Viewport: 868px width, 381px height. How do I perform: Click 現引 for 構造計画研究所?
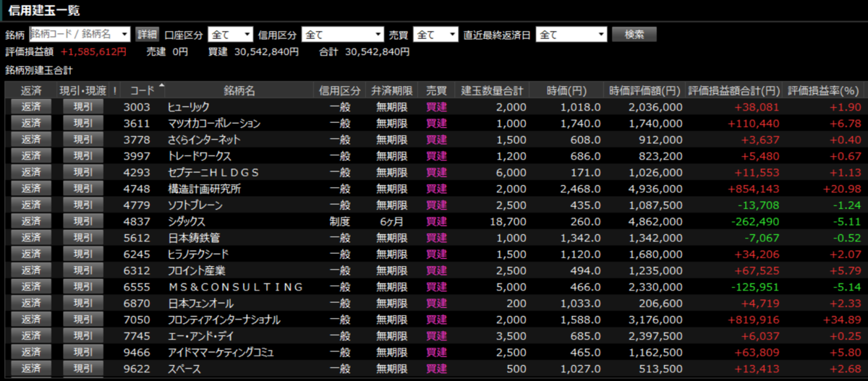click(83, 189)
